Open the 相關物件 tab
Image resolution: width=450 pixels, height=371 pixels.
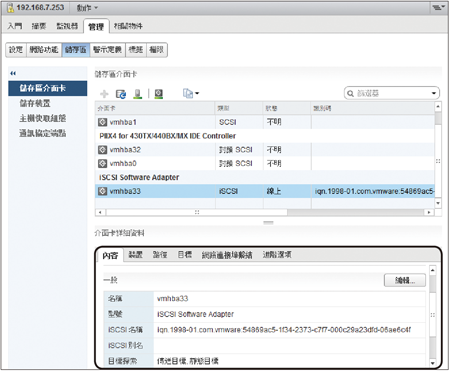pos(128,26)
